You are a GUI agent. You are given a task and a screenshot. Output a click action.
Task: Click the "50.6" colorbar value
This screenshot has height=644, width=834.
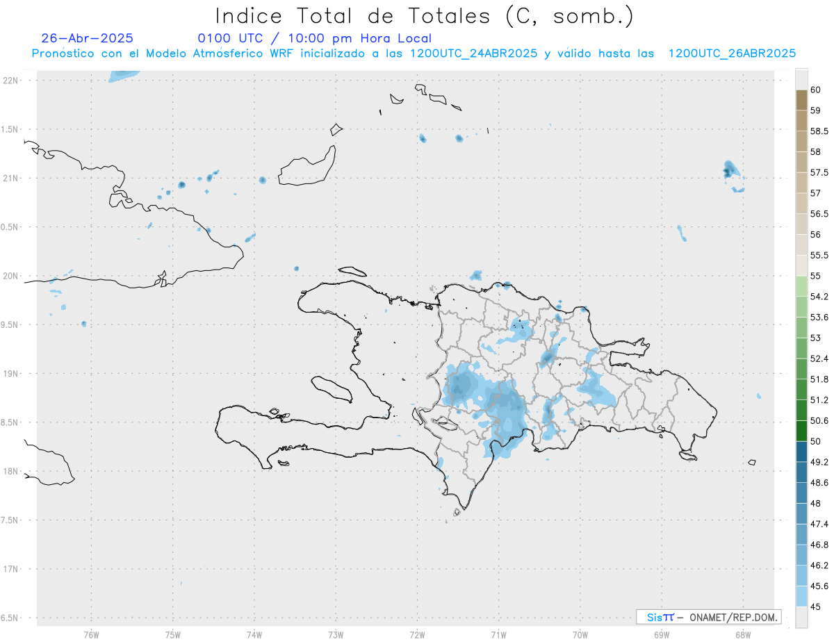tap(819, 421)
